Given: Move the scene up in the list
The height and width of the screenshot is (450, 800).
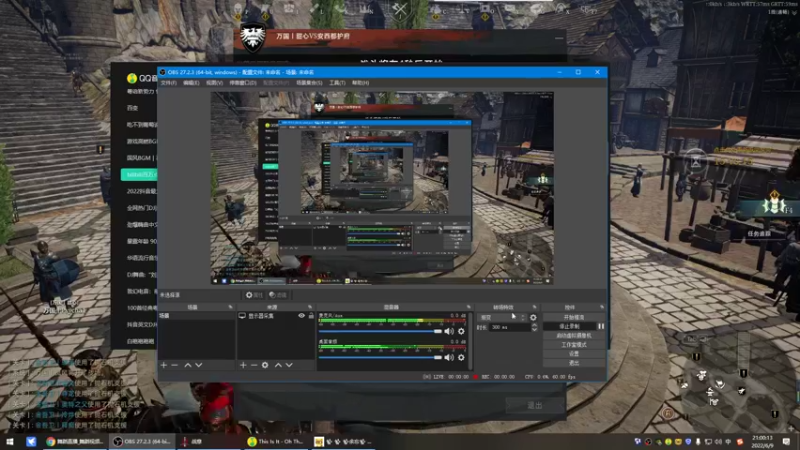Looking at the screenshot, I should point(188,365).
